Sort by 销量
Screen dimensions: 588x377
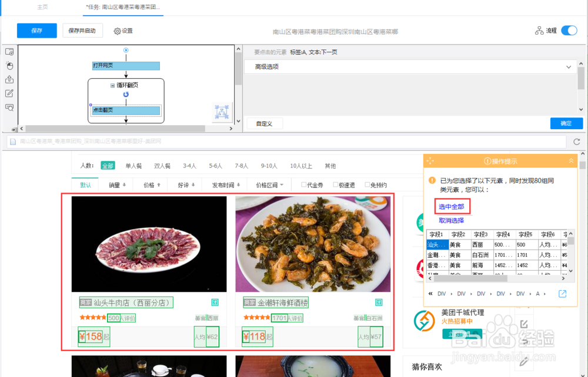tap(118, 185)
